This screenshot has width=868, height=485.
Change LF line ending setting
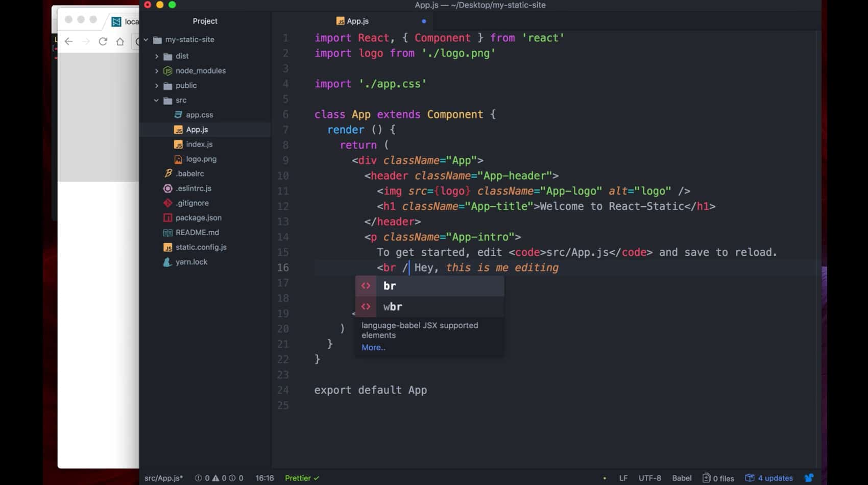623,478
